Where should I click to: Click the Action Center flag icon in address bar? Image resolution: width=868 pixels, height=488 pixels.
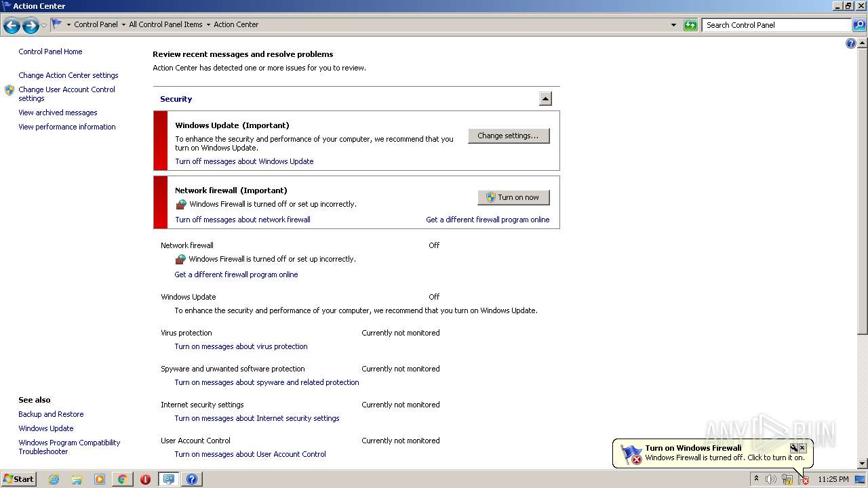57,24
